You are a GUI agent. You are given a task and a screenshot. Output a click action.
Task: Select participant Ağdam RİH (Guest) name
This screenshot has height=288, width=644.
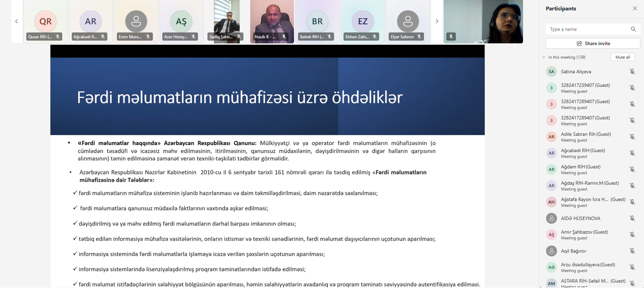pyautogui.click(x=581, y=167)
